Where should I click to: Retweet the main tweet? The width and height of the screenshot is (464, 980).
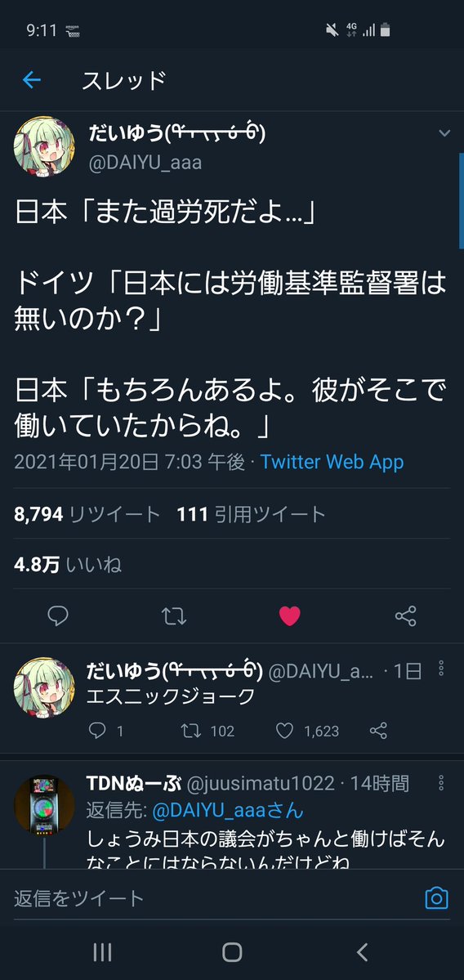(x=174, y=615)
